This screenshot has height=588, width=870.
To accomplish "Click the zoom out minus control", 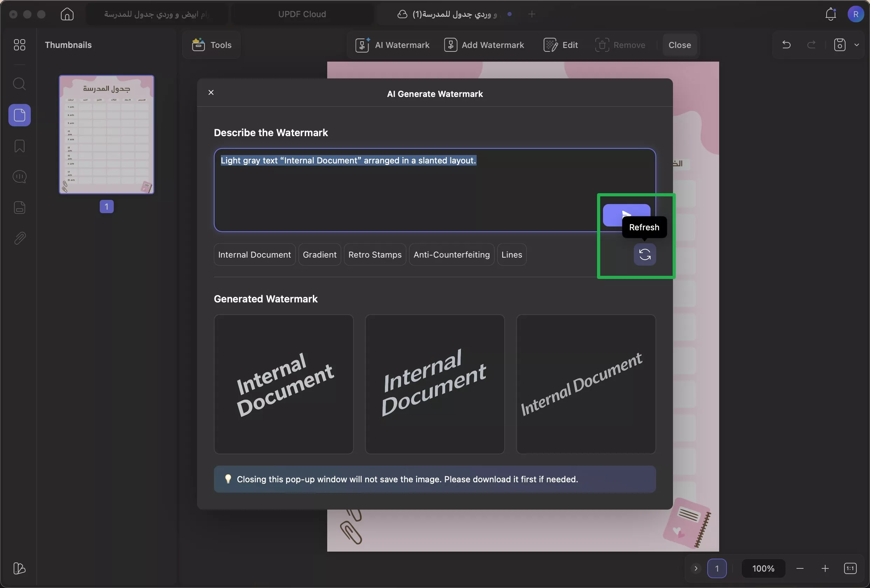I will 800,568.
